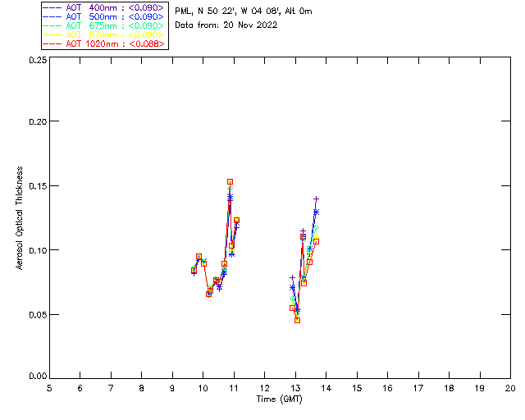Click the x-axis tick label 19
525x420 pixels.
(x=480, y=388)
